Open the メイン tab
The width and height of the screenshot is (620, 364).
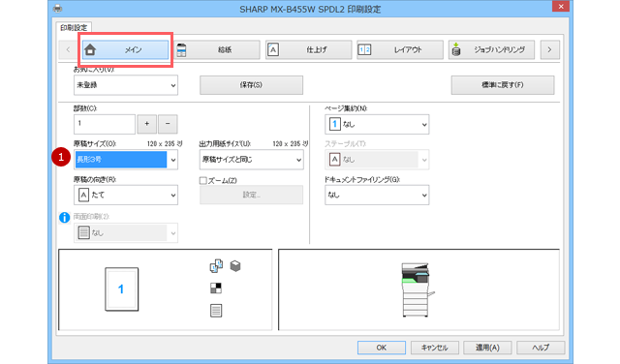click(x=125, y=49)
